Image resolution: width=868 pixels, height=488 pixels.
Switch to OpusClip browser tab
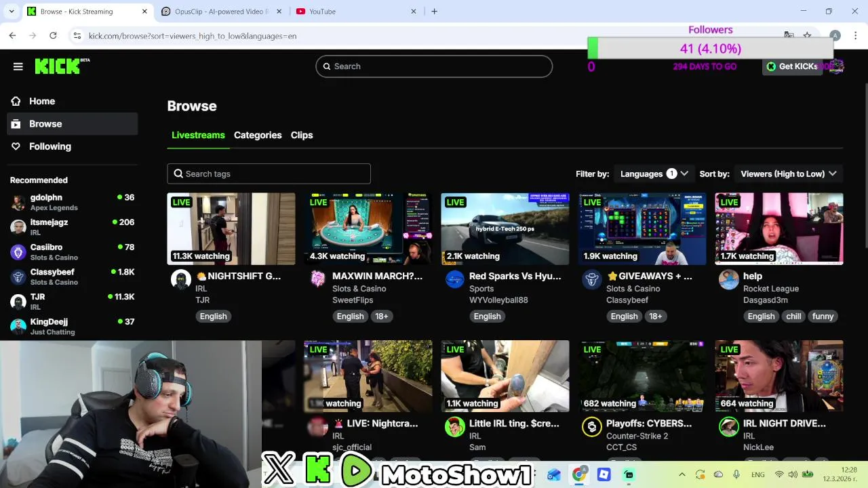(222, 12)
